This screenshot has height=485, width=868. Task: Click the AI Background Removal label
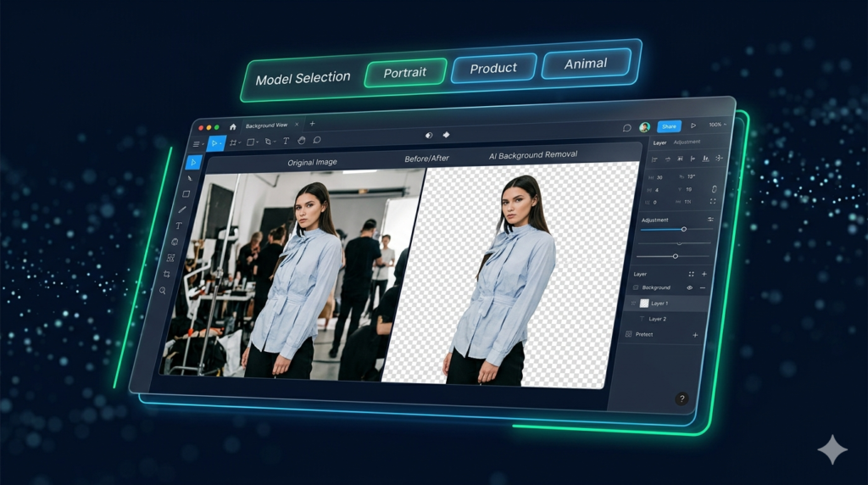click(x=533, y=155)
